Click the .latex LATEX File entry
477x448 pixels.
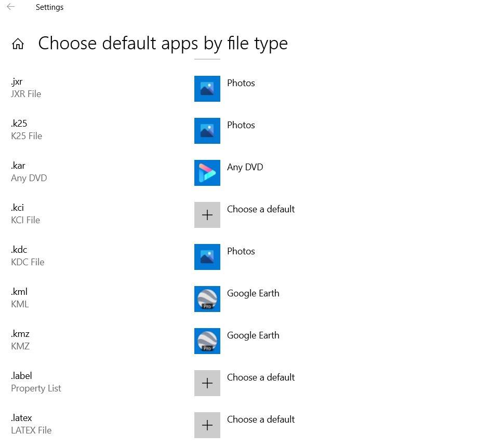point(31,424)
